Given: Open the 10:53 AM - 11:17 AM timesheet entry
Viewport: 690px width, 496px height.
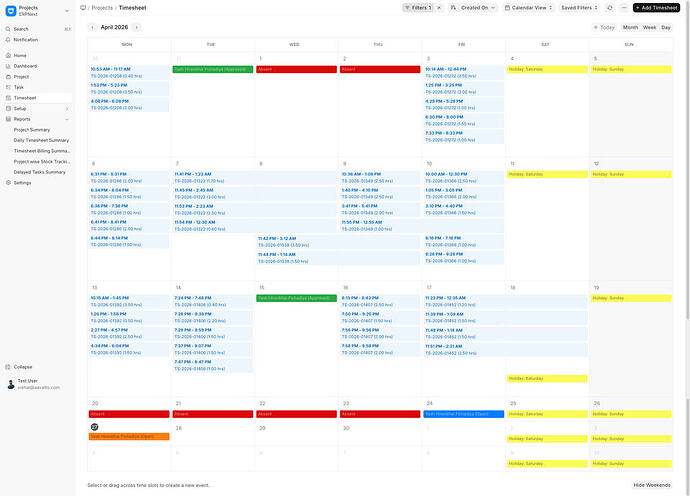Looking at the screenshot, I should pos(129,73).
